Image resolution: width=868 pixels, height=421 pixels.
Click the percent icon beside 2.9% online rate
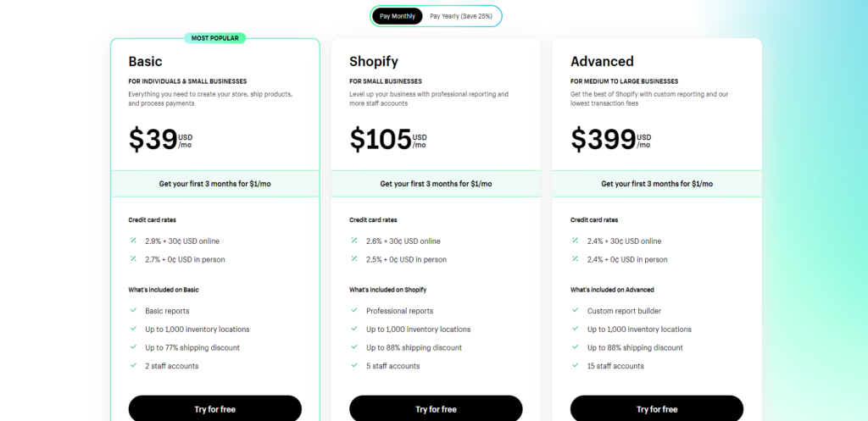pyautogui.click(x=133, y=241)
